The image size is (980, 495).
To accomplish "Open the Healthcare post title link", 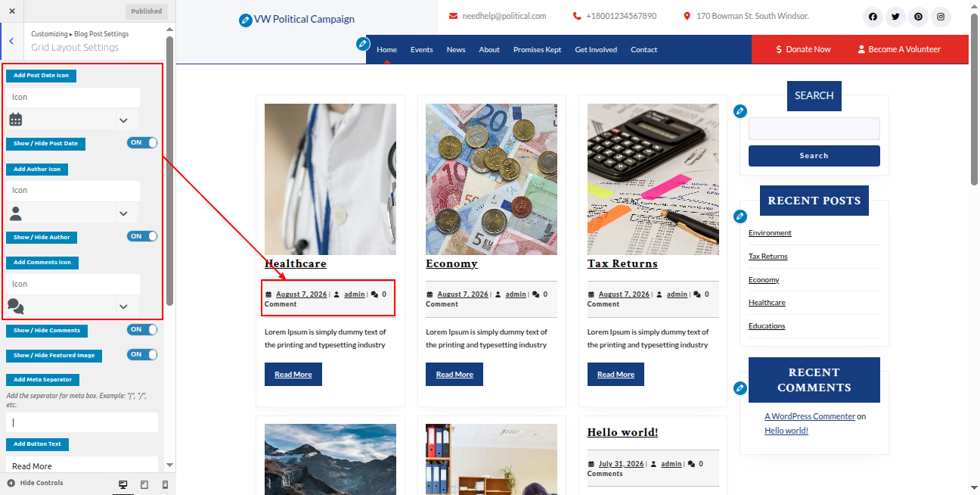I will (x=296, y=263).
